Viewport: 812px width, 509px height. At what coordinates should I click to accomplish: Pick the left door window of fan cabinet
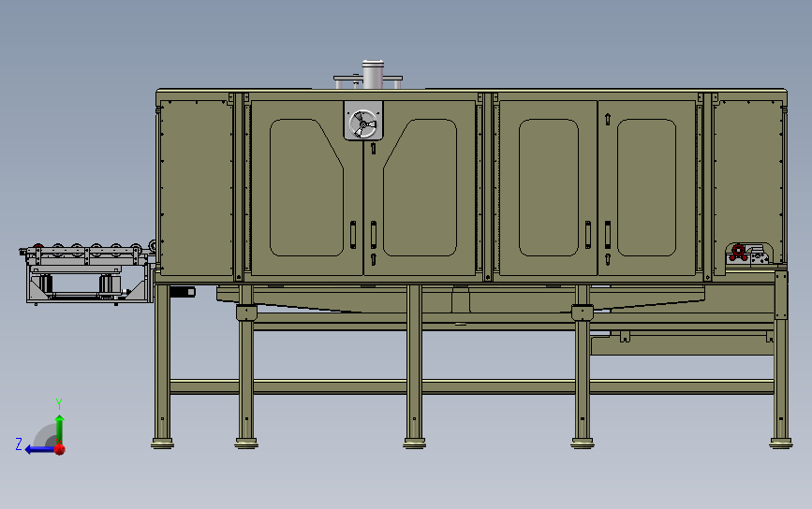click(306, 187)
